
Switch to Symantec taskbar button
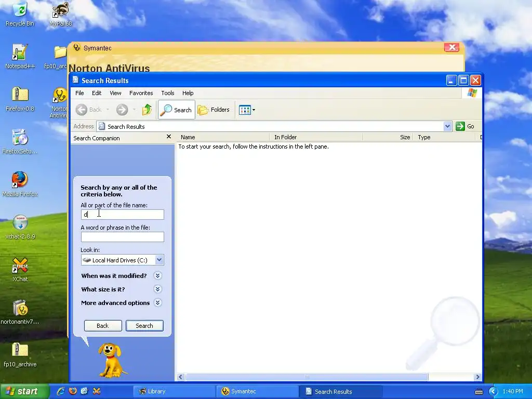point(258,392)
